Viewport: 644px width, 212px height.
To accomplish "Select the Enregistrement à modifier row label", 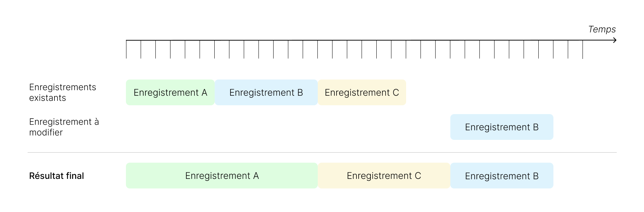I will pos(64,127).
